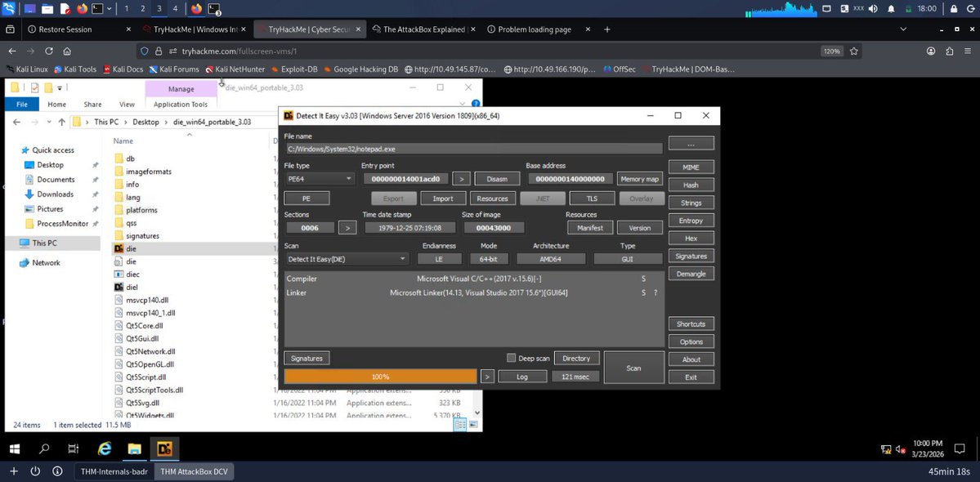Click the file name path field in DIE
The image size is (980, 482).
(474, 150)
